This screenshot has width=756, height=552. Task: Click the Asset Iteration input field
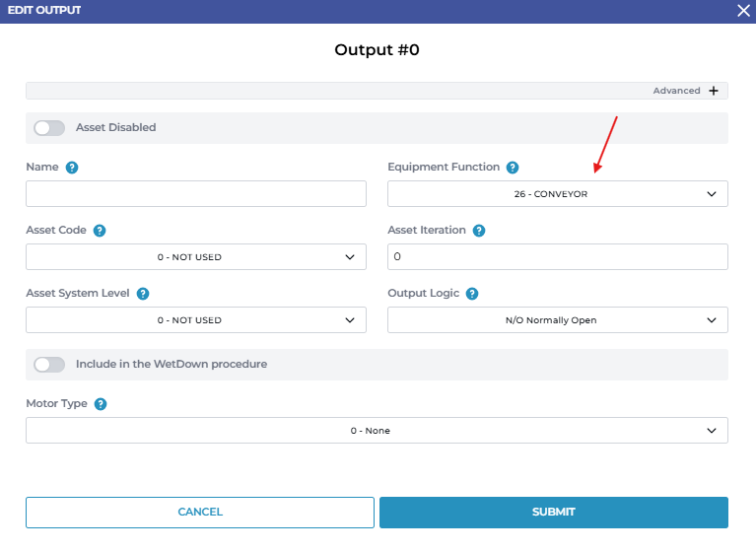click(557, 257)
